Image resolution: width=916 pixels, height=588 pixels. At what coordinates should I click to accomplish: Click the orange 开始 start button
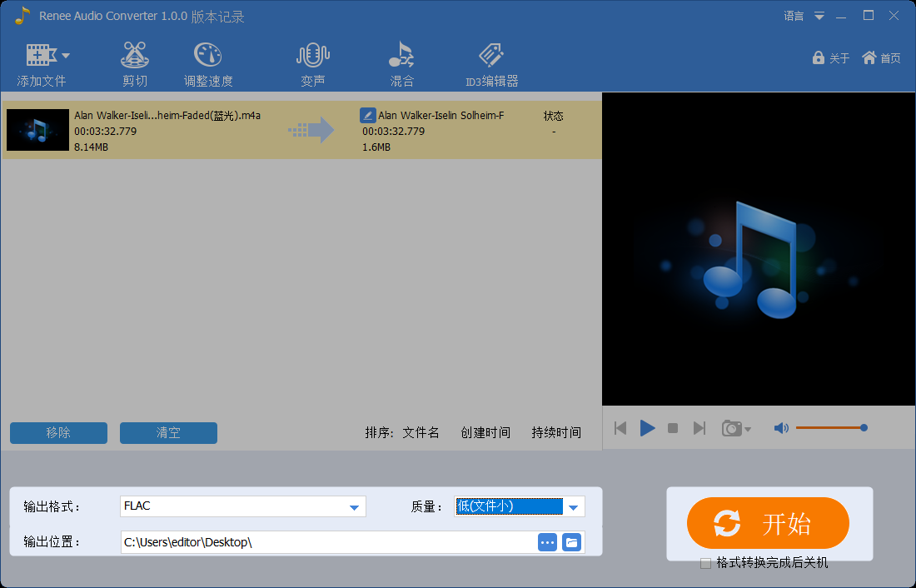pos(768,523)
